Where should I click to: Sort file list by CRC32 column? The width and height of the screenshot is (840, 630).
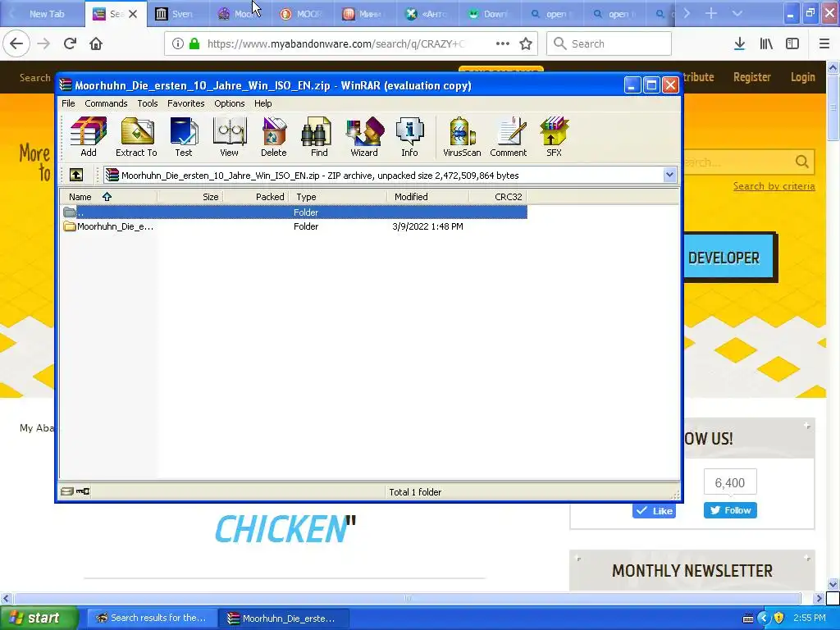pyautogui.click(x=498, y=197)
